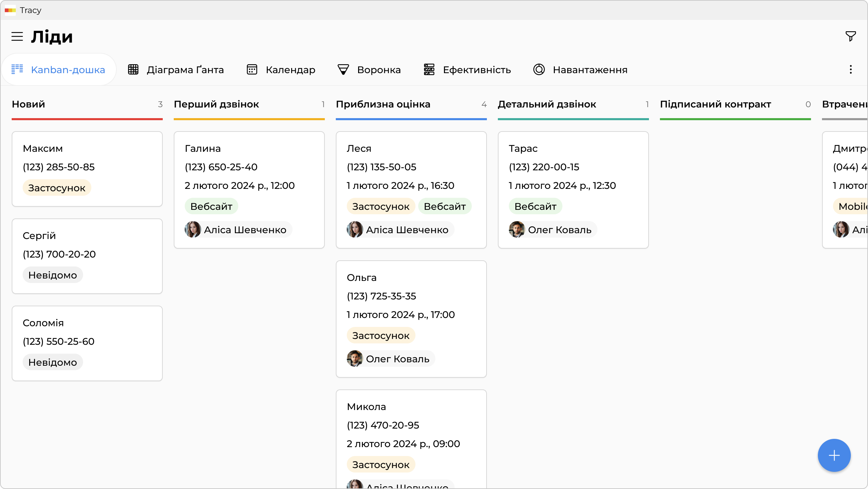Click the Вебсайт tag on Леся card
Image resolution: width=868 pixels, height=489 pixels.
tap(445, 206)
